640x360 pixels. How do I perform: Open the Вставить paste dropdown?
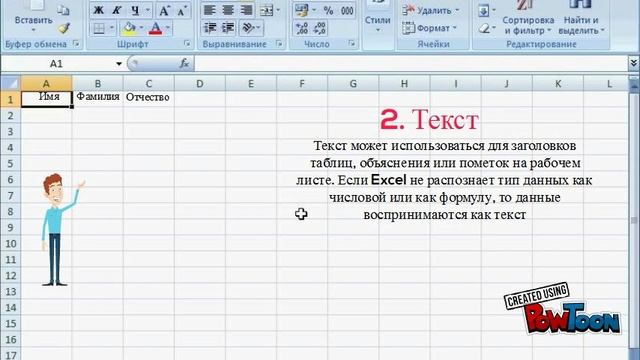(33, 30)
